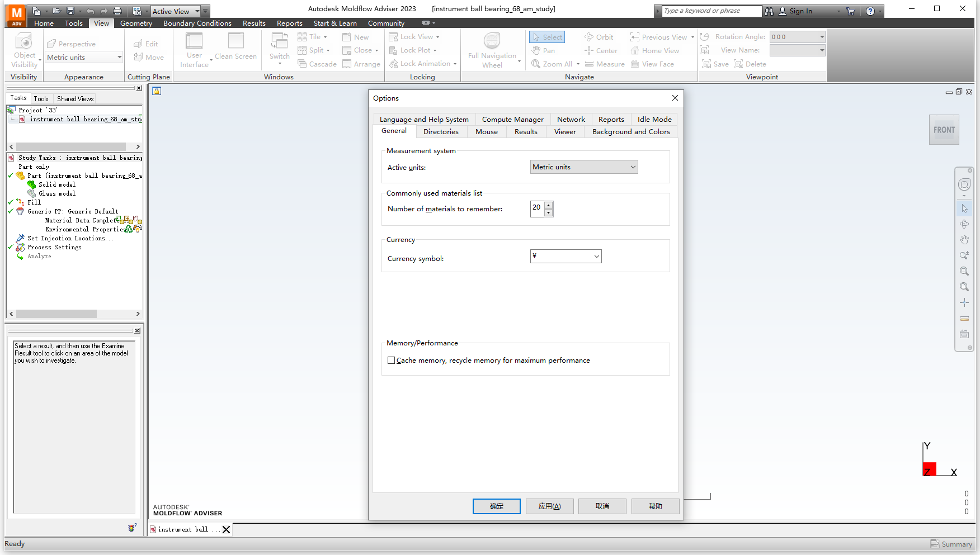
Task: Open the Active View dropdown
Action: (x=176, y=11)
